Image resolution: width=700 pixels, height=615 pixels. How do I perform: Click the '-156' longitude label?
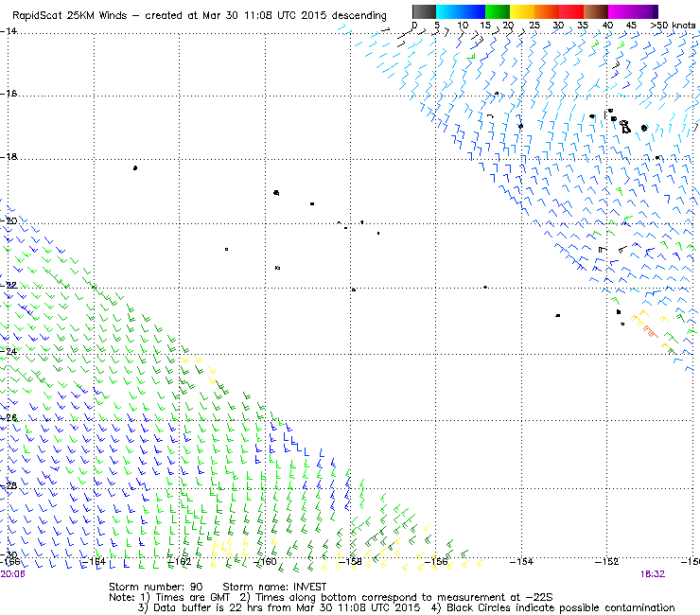pos(436,561)
